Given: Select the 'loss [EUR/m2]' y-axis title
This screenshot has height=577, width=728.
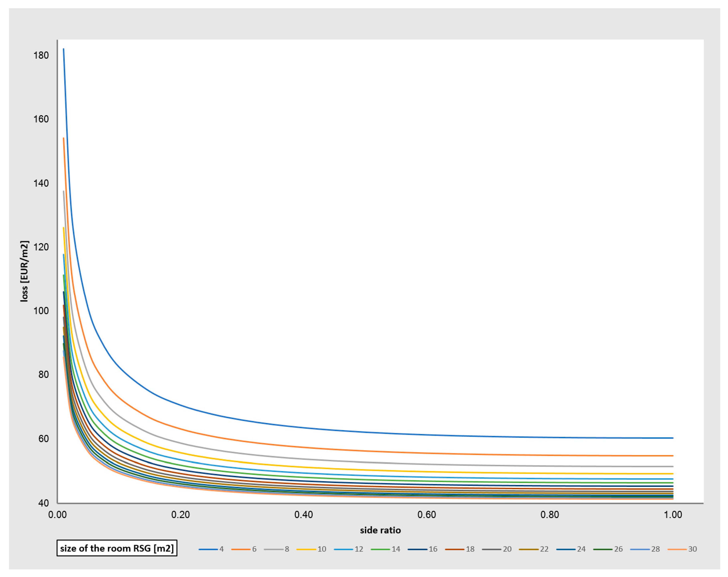Looking at the screenshot, I should tap(24, 271).
